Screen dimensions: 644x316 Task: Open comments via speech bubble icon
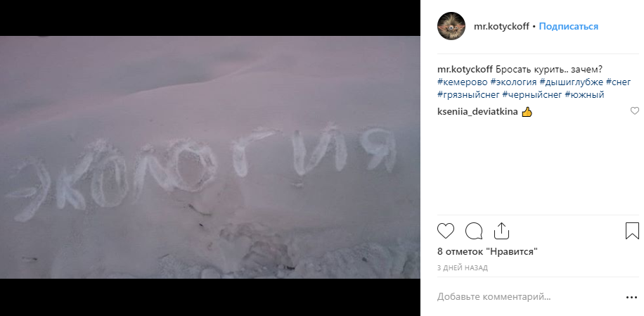point(474,231)
